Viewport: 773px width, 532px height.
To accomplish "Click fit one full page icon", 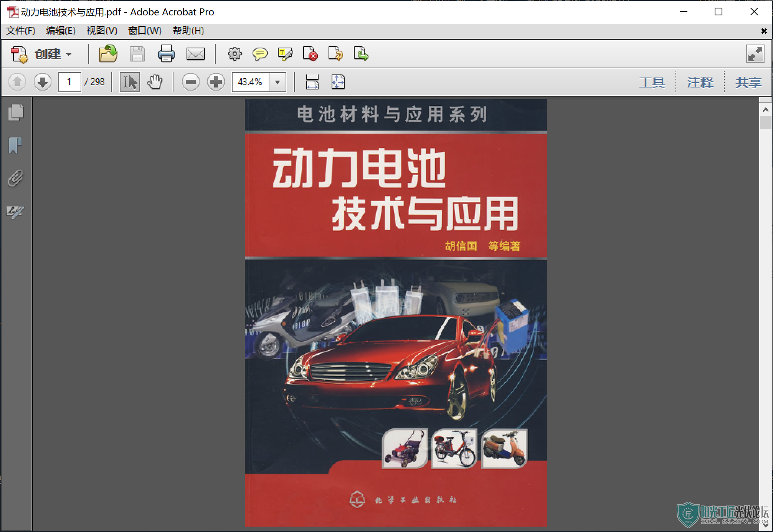I will (338, 82).
